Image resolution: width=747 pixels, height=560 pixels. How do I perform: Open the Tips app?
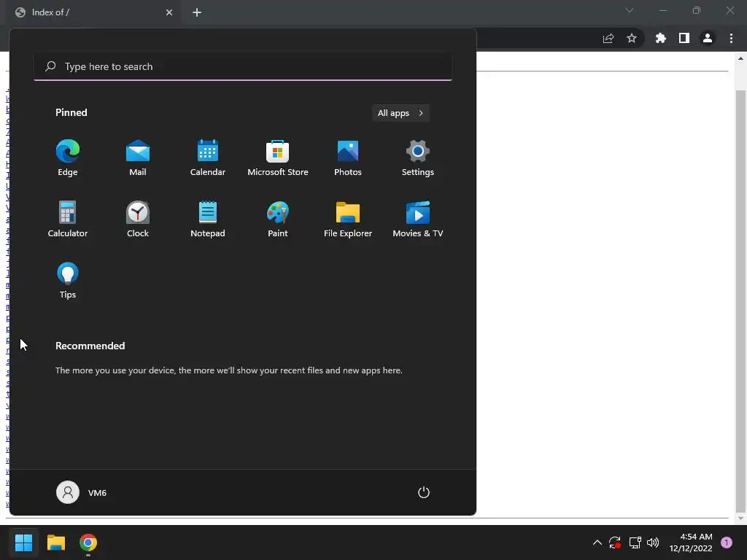click(68, 281)
